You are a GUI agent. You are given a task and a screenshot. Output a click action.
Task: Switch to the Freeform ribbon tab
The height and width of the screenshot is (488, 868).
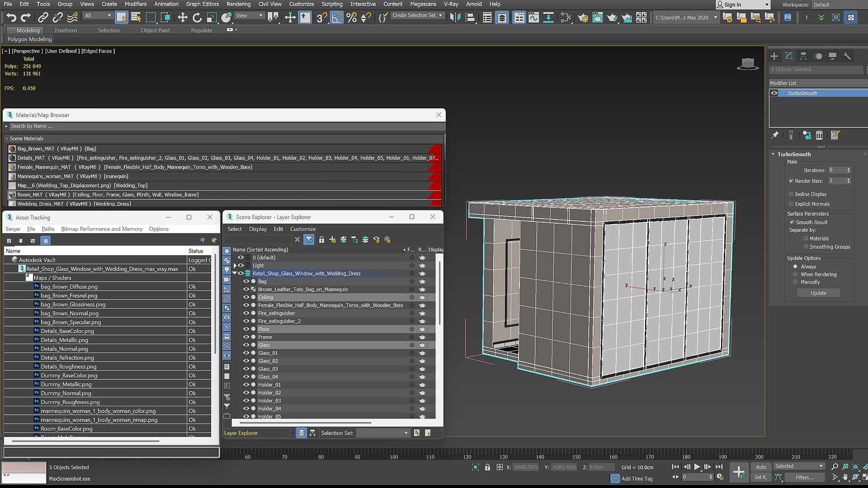pyautogui.click(x=66, y=30)
